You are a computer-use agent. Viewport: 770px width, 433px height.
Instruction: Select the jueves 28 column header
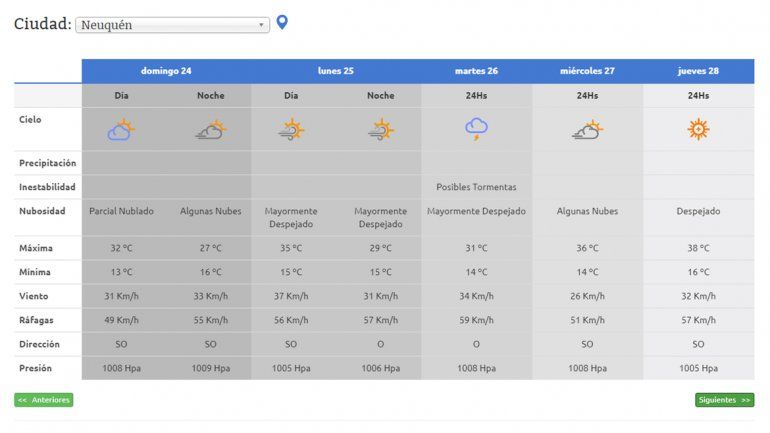click(698, 71)
